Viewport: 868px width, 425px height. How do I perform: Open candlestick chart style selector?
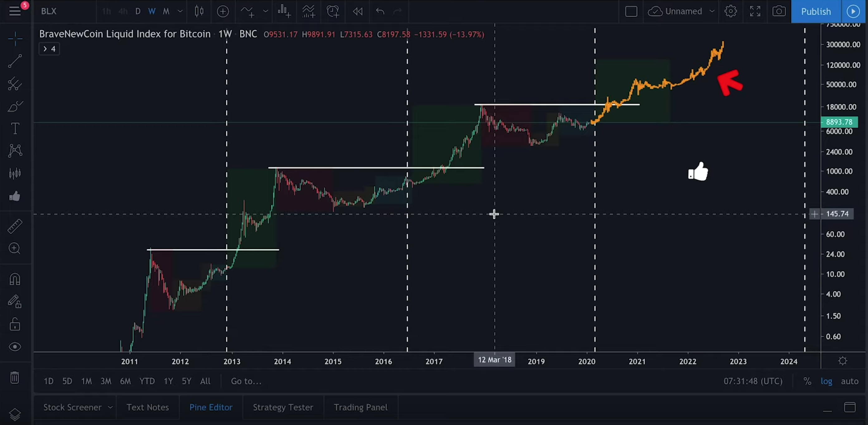click(x=199, y=12)
